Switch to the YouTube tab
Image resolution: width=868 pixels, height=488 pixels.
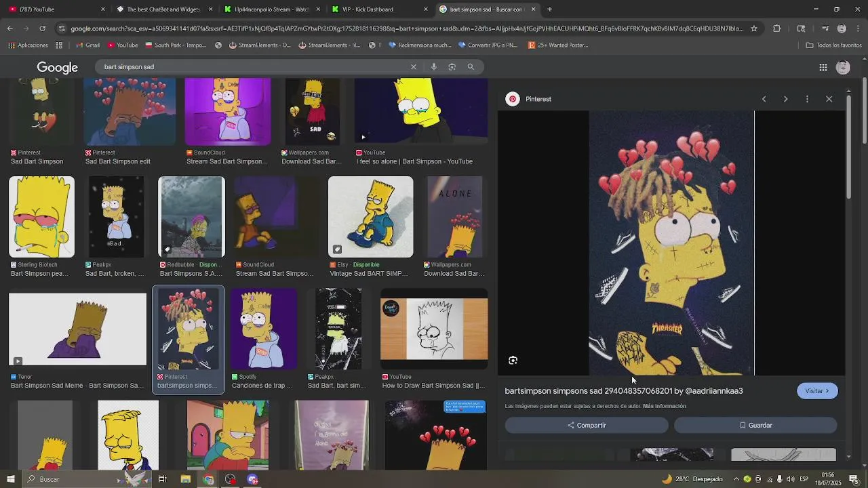(x=54, y=9)
